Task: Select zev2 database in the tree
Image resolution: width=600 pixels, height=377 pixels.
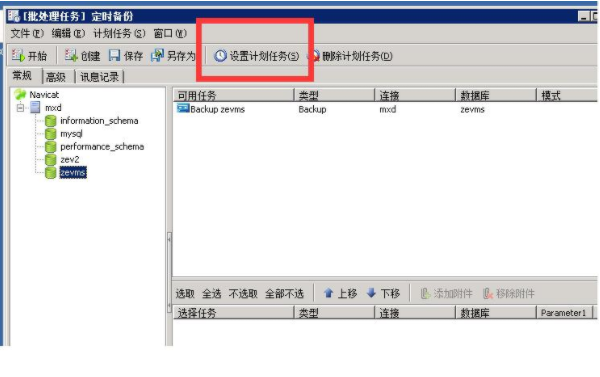Action: pos(70,160)
